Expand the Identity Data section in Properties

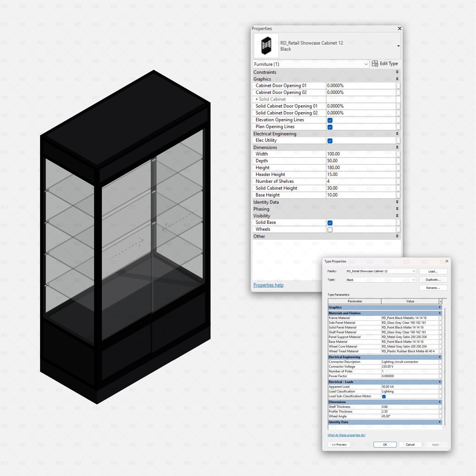click(x=397, y=202)
